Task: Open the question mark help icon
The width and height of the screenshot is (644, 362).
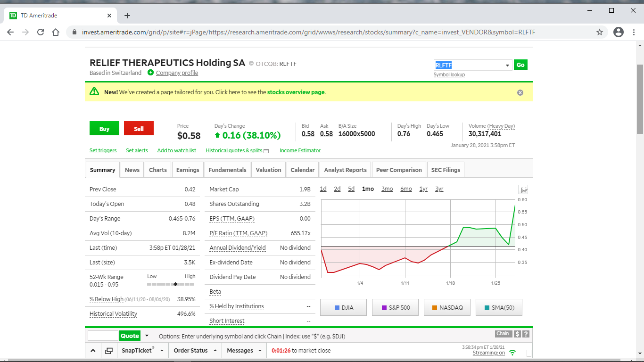Action: point(526,334)
